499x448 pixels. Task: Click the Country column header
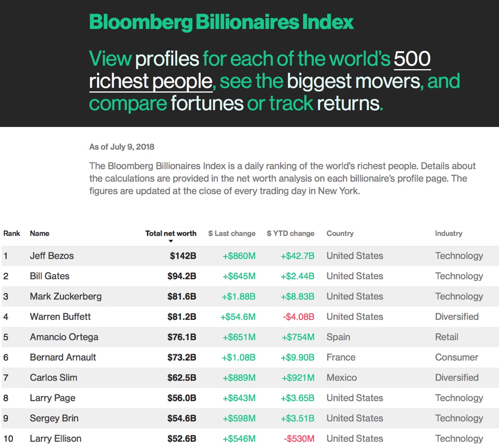(340, 233)
